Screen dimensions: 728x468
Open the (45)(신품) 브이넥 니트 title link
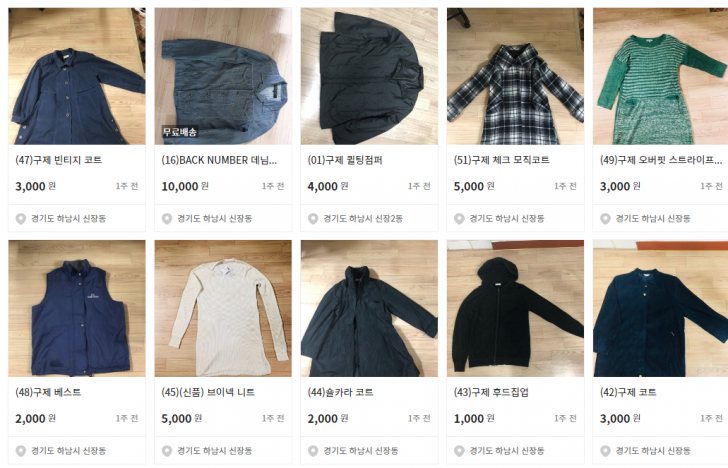pyautogui.click(x=208, y=392)
